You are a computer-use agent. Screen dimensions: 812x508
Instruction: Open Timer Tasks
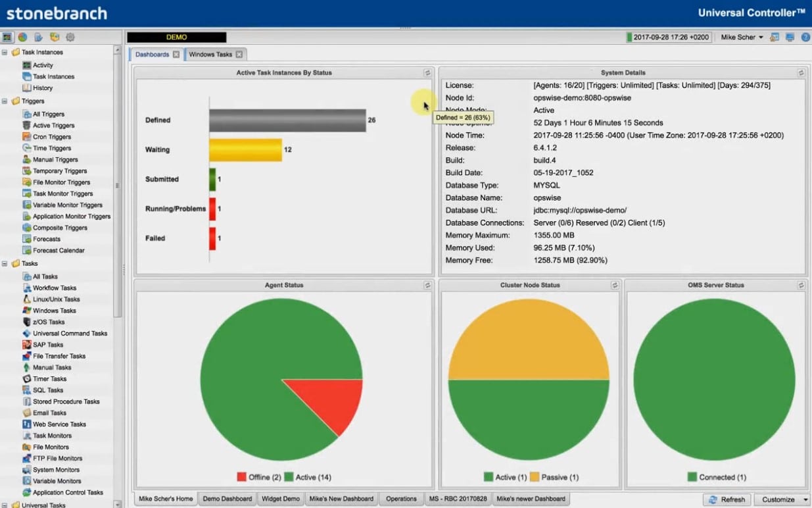[50, 378]
